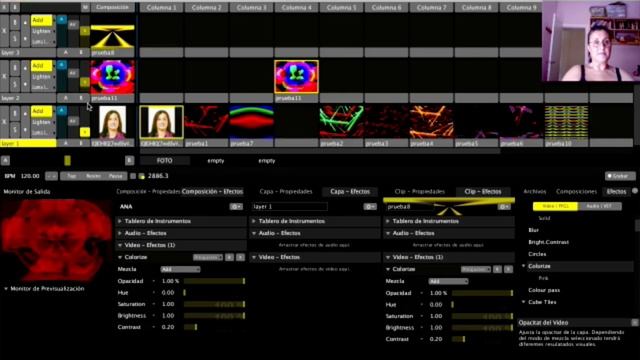640x360 pixels.
Task: Expand the Cube Tiles effect entry
Action: [x=523, y=302]
